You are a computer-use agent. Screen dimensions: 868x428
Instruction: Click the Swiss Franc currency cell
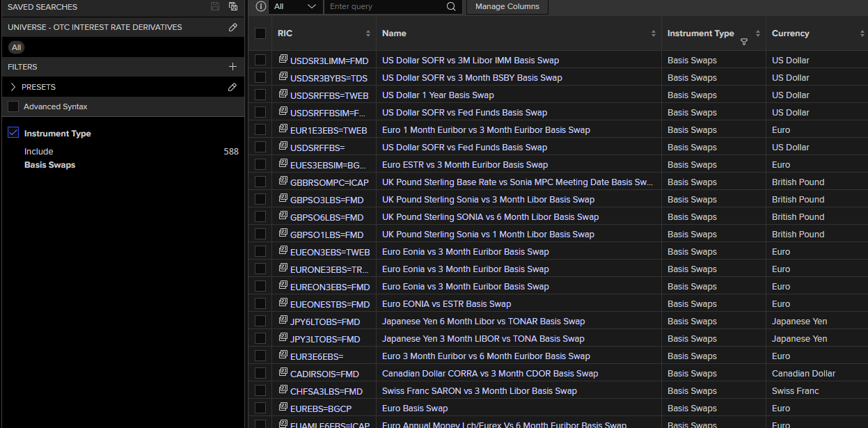[796, 391]
